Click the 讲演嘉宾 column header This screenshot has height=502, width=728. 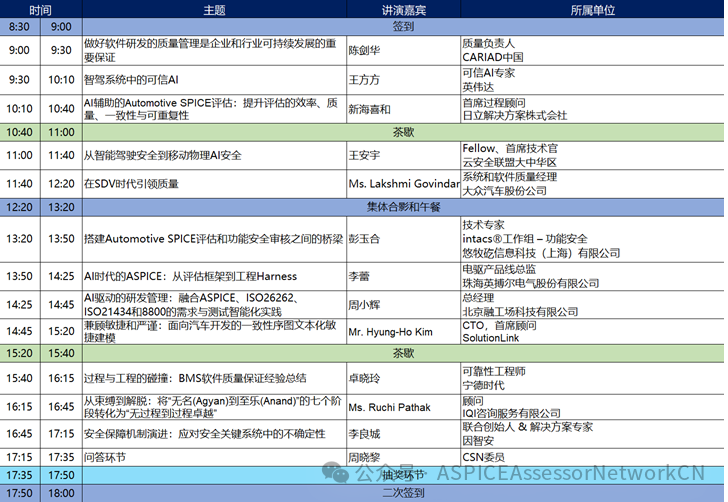tap(403, 10)
